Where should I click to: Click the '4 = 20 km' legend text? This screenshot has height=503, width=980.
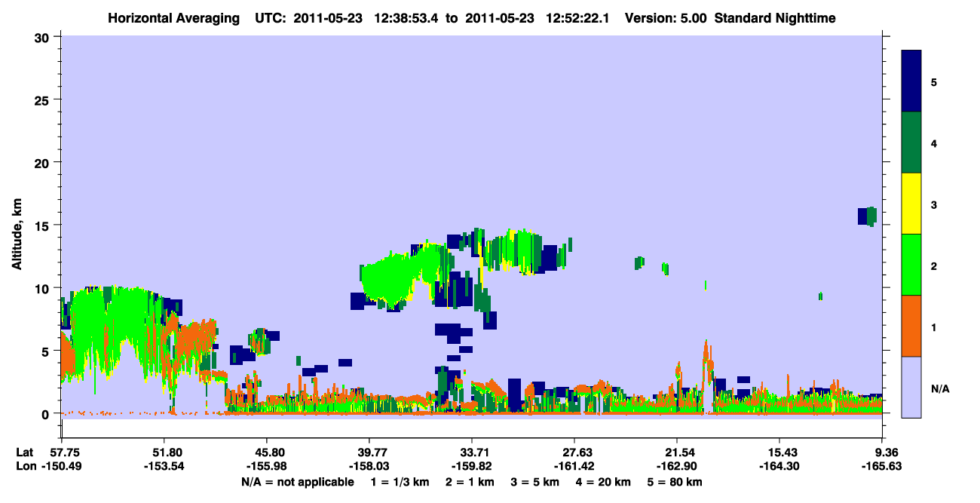(x=605, y=482)
